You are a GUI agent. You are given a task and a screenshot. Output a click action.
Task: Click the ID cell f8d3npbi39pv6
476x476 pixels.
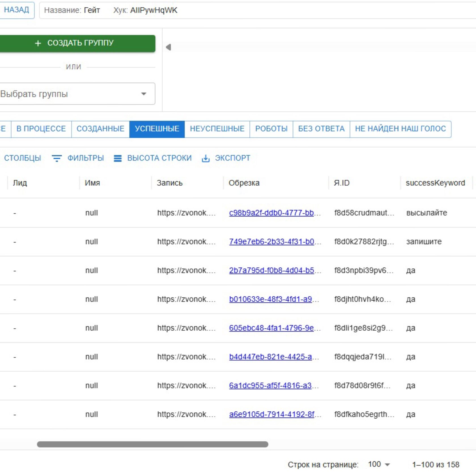coord(364,271)
